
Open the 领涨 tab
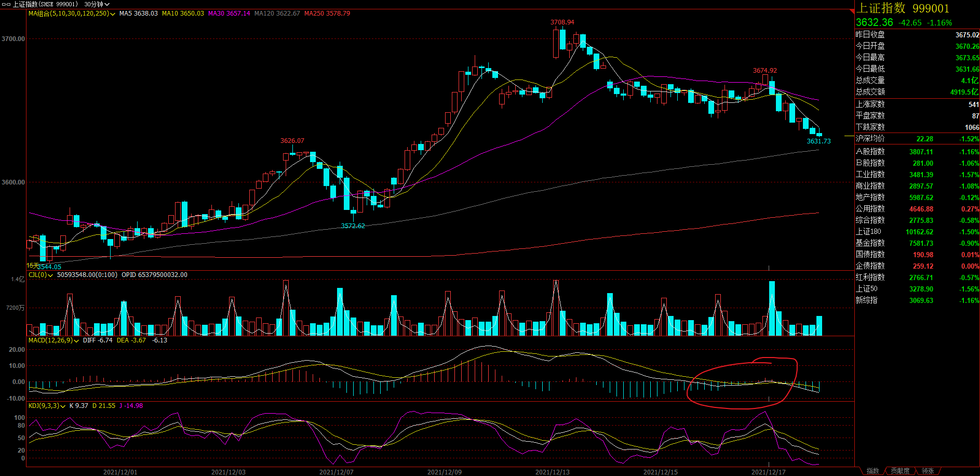pos(928,471)
